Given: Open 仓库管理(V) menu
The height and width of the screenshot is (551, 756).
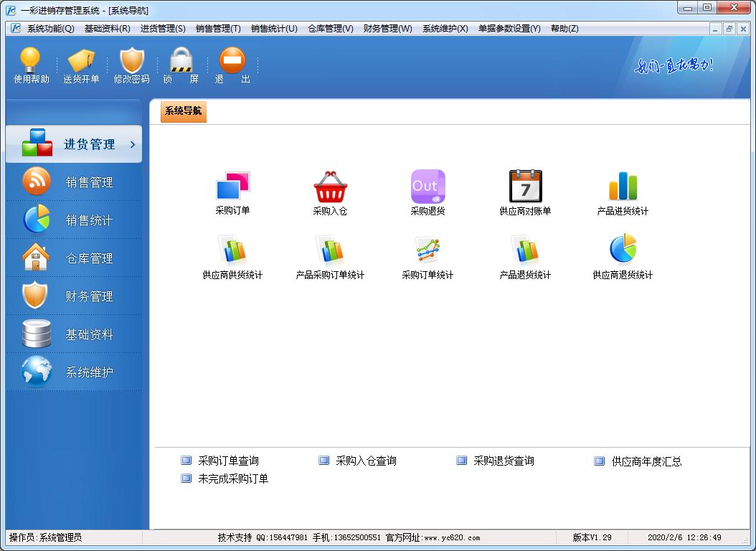Looking at the screenshot, I should (330, 29).
